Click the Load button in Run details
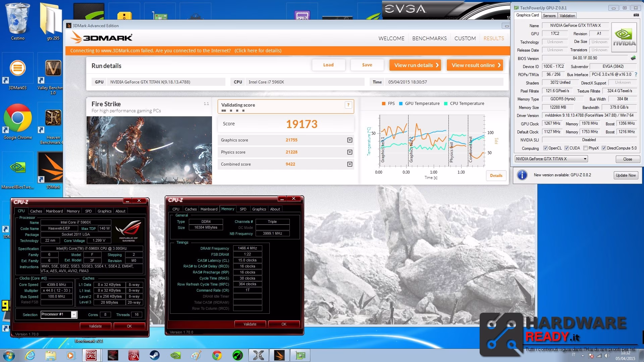Viewport: 644px width, 362px height. click(328, 65)
